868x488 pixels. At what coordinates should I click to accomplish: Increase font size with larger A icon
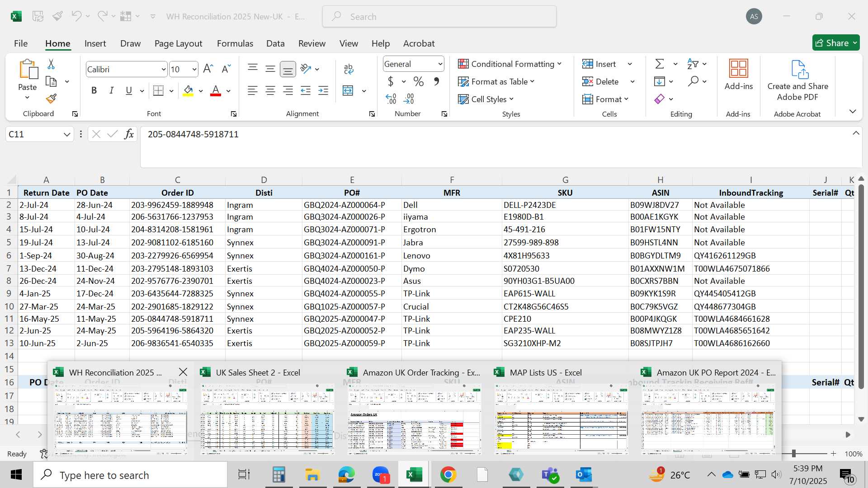click(x=208, y=69)
